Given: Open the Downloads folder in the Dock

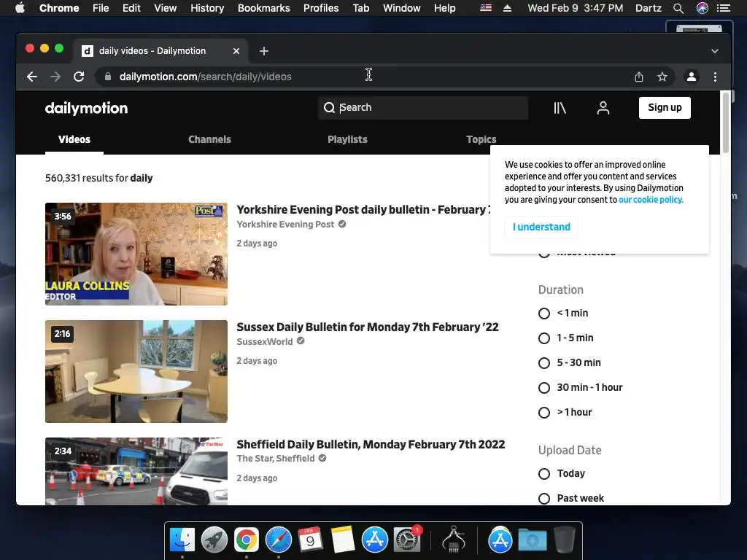Looking at the screenshot, I should click(533, 540).
